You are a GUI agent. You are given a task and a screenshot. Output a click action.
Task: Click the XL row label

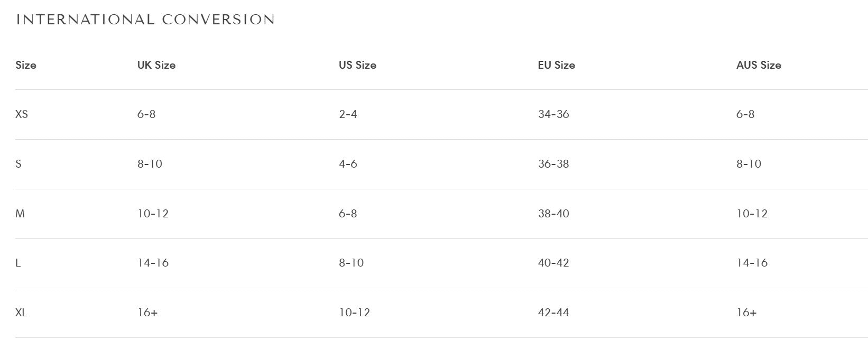pos(21,313)
